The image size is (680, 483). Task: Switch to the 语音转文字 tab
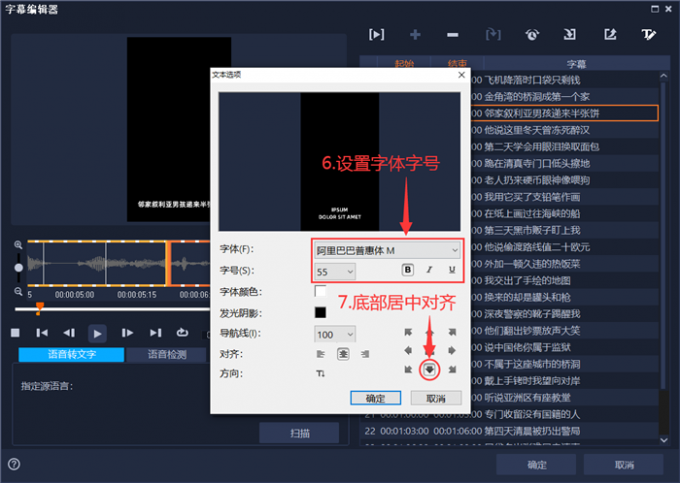[72, 354]
